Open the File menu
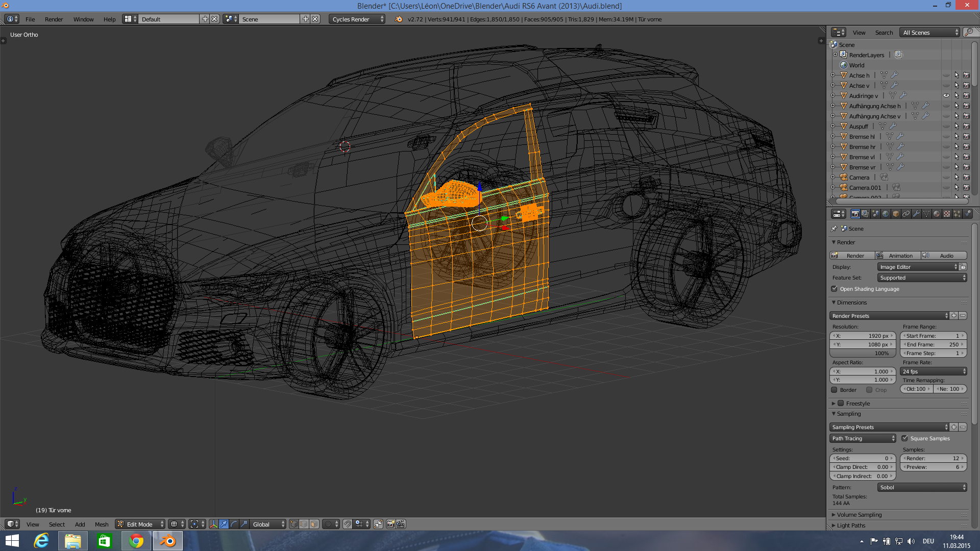This screenshot has width=980, height=551. tap(30, 19)
